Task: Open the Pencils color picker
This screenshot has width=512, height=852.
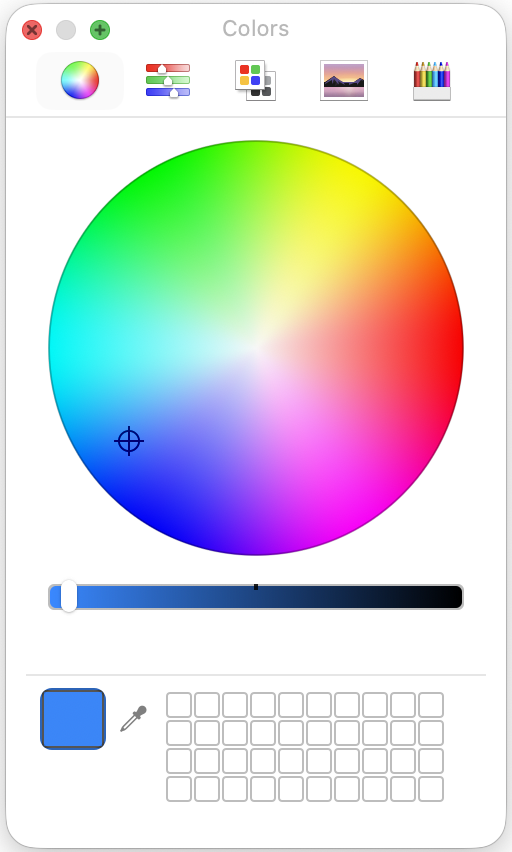Action: click(x=432, y=80)
